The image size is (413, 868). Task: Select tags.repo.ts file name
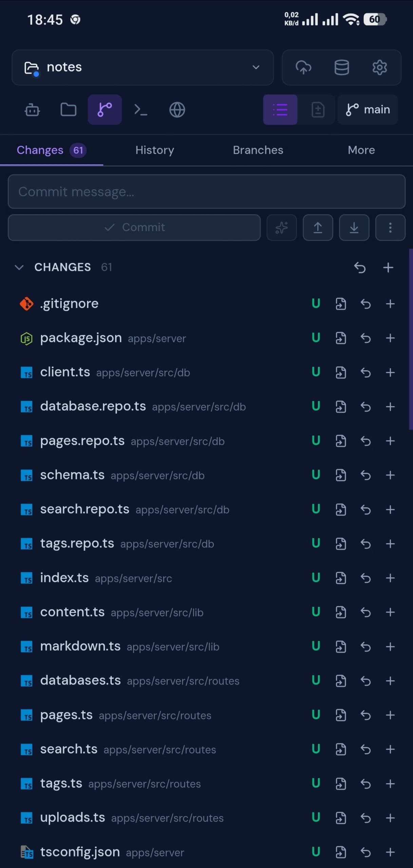click(x=77, y=544)
